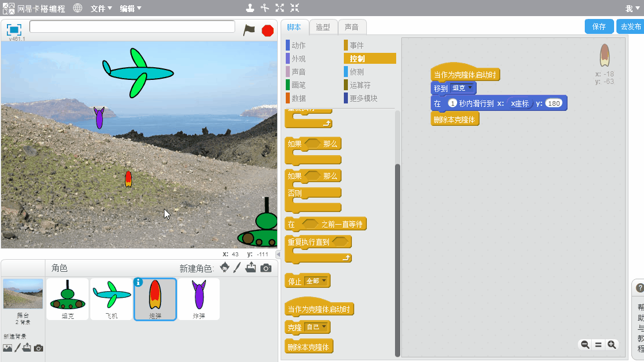
Task: Take backdrop photo with camera icon
Action: click(x=38, y=348)
